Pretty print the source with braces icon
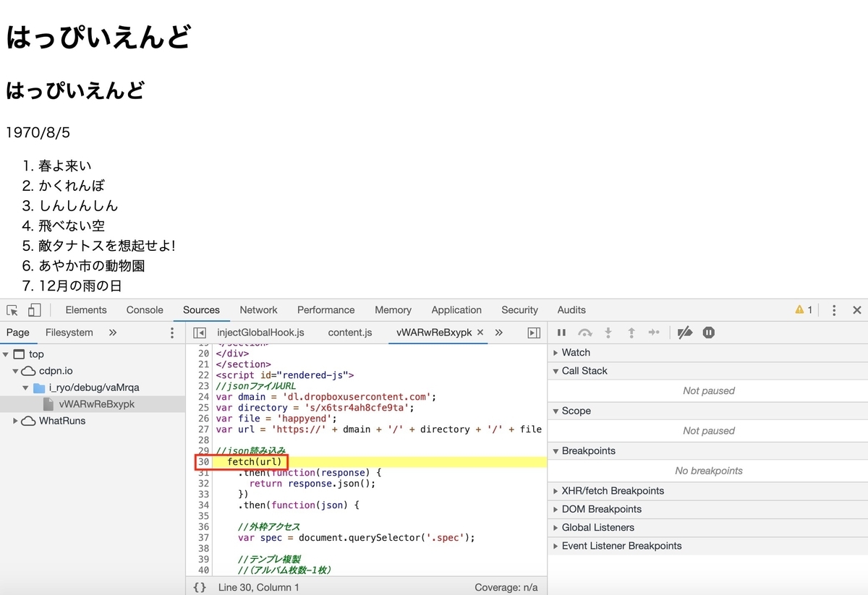 (x=200, y=587)
